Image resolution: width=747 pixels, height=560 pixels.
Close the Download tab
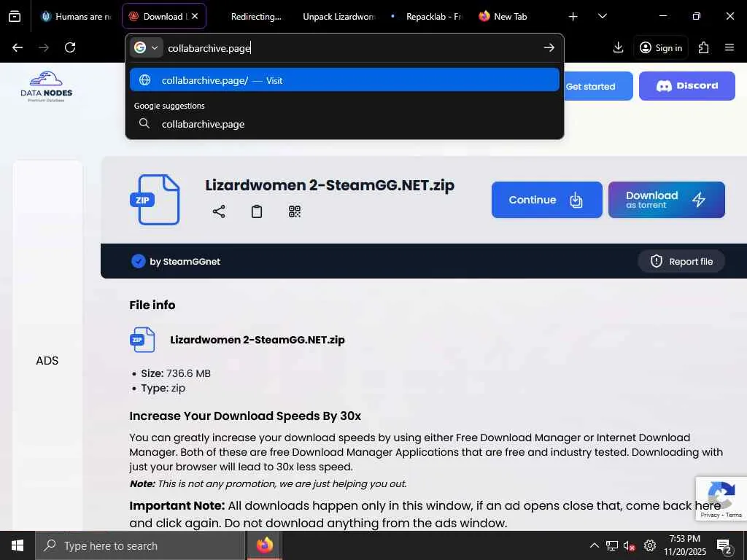click(195, 16)
